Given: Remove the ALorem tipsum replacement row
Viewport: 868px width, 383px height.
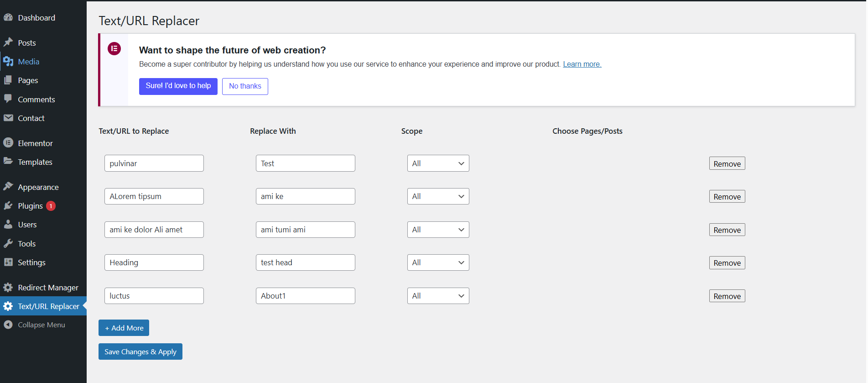Looking at the screenshot, I should click(x=727, y=197).
